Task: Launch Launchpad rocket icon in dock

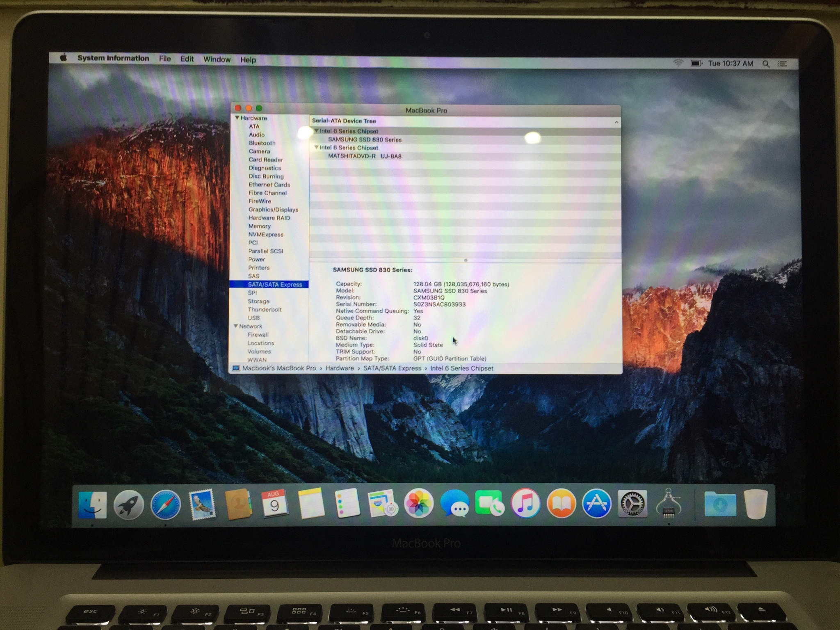Action: [128, 504]
